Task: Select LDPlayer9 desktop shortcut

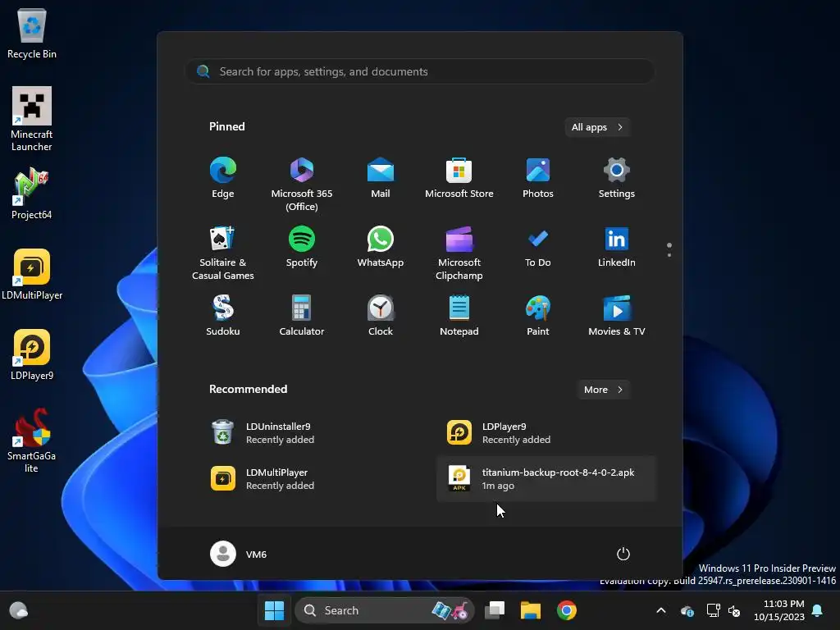Action: coord(32,354)
